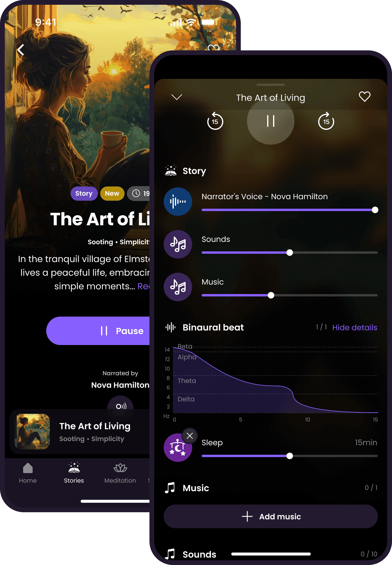
Task: Tap the back arrow on story screen
Action: (20, 50)
